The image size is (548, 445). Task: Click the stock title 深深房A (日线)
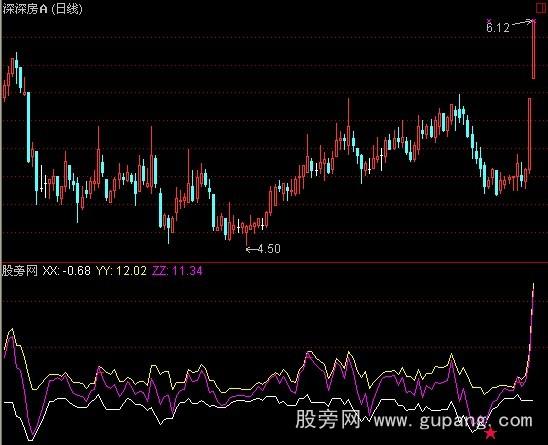(x=42, y=9)
